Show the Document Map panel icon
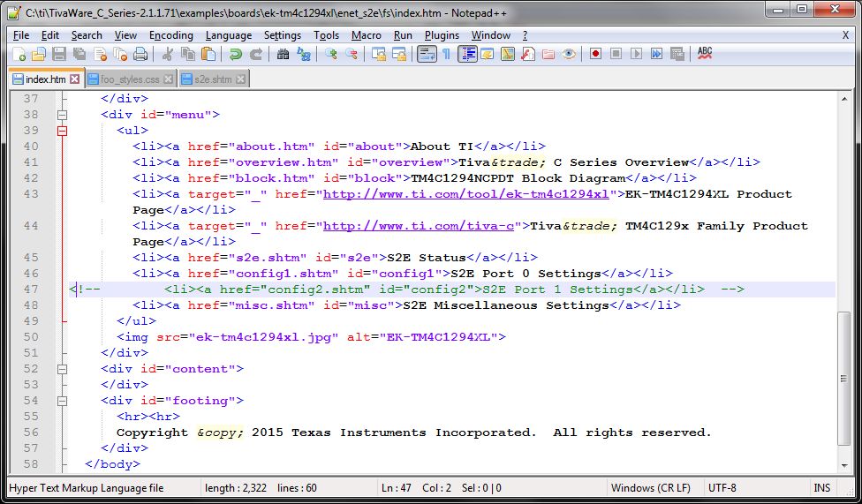This screenshot has width=862, height=504. point(508,54)
